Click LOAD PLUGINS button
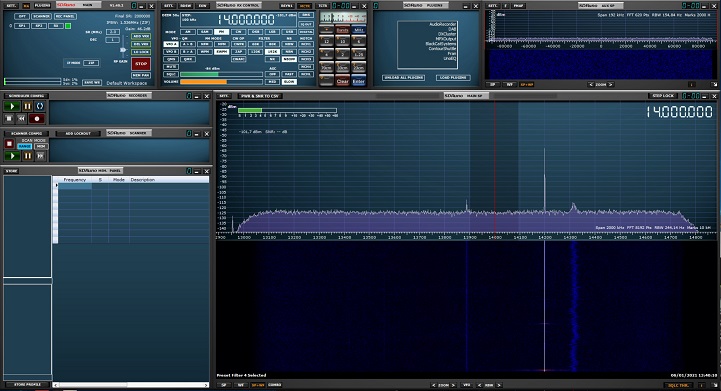This screenshot has width=721, height=391. (453, 77)
